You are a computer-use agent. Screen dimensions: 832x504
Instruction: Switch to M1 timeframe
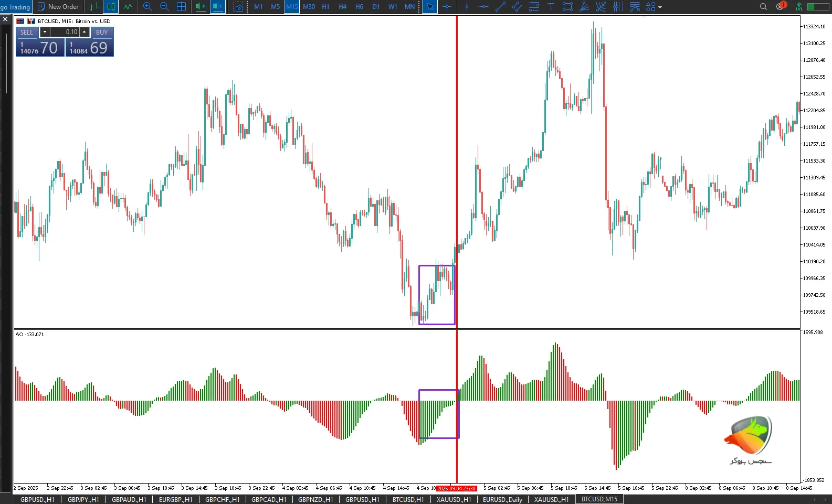(258, 7)
